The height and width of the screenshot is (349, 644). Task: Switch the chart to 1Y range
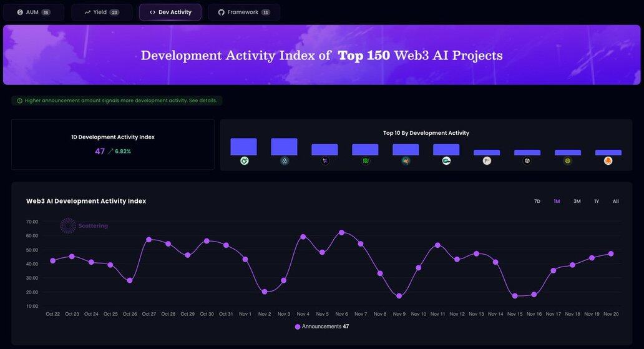pyautogui.click(x=597, y=202)
